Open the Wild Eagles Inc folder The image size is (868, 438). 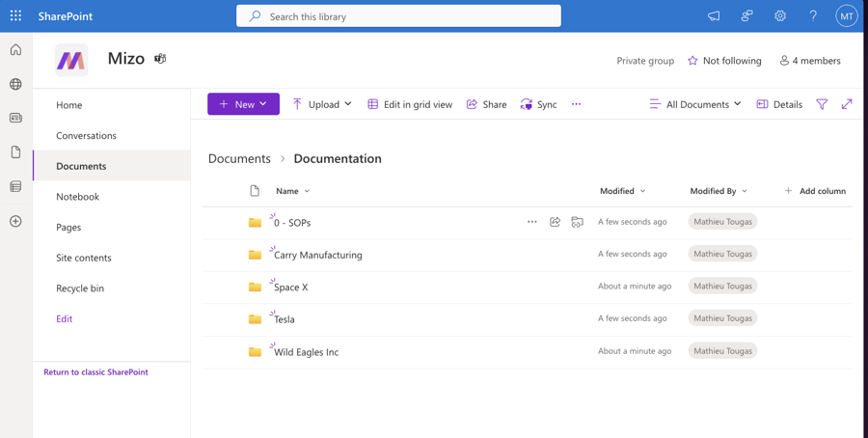[307, 352]
